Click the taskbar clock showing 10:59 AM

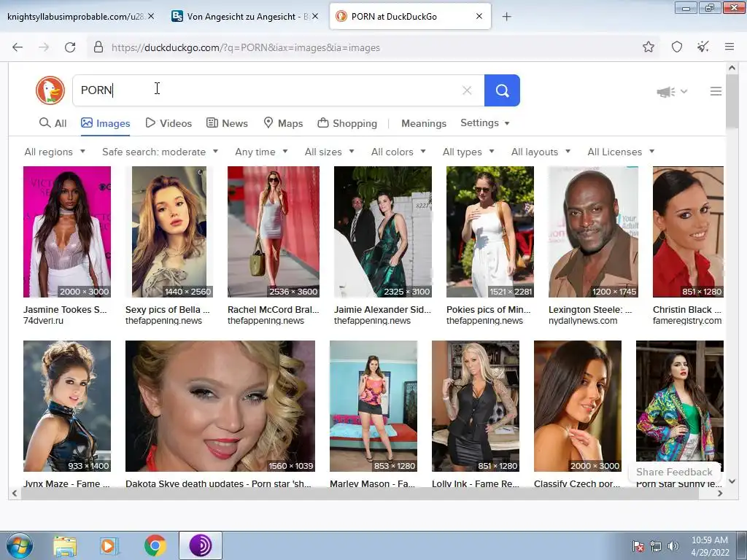[x=710, y=546]
